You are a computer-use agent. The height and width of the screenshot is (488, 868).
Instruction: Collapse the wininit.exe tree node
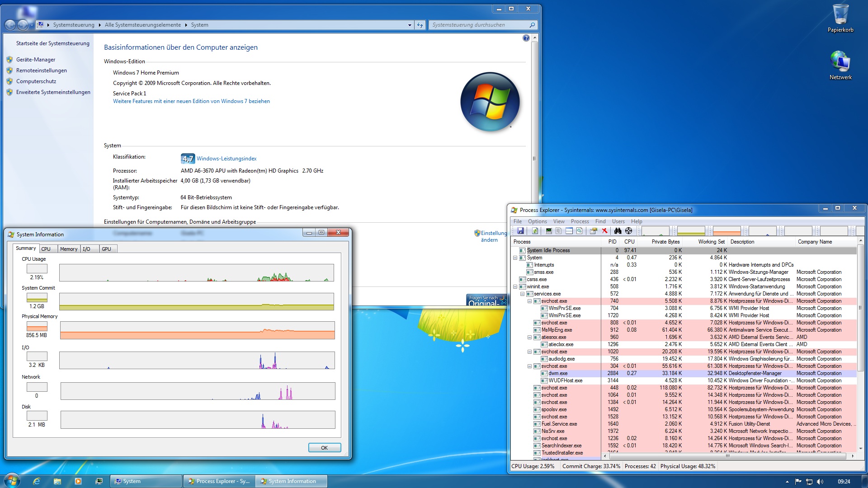(x=515, y=287)
